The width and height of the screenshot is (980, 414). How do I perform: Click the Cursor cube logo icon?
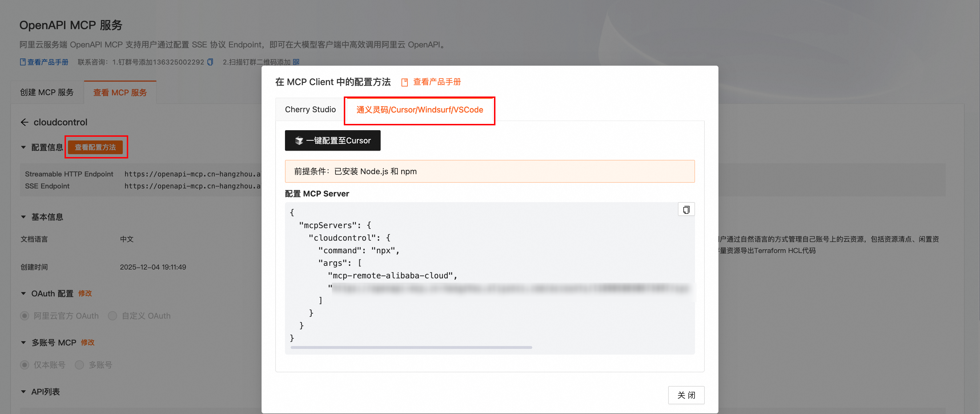point(299,141)
